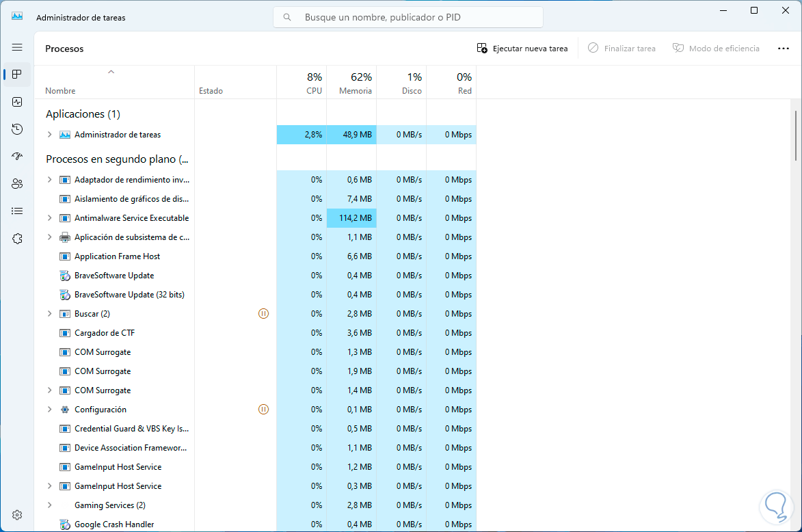Click the Modo de eficiencia button
This screenshot has height=532, width=802.
(x=716, y=49)
